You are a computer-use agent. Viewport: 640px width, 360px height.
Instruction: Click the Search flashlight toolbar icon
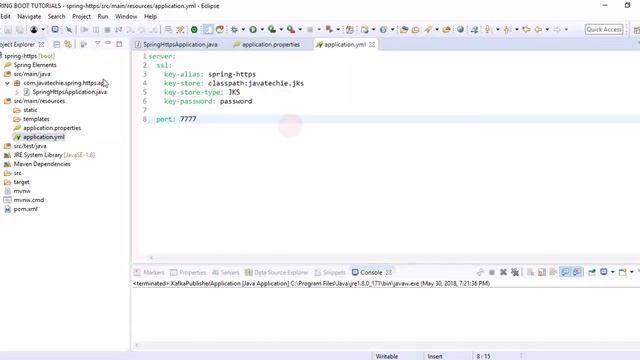coord(428,29)
